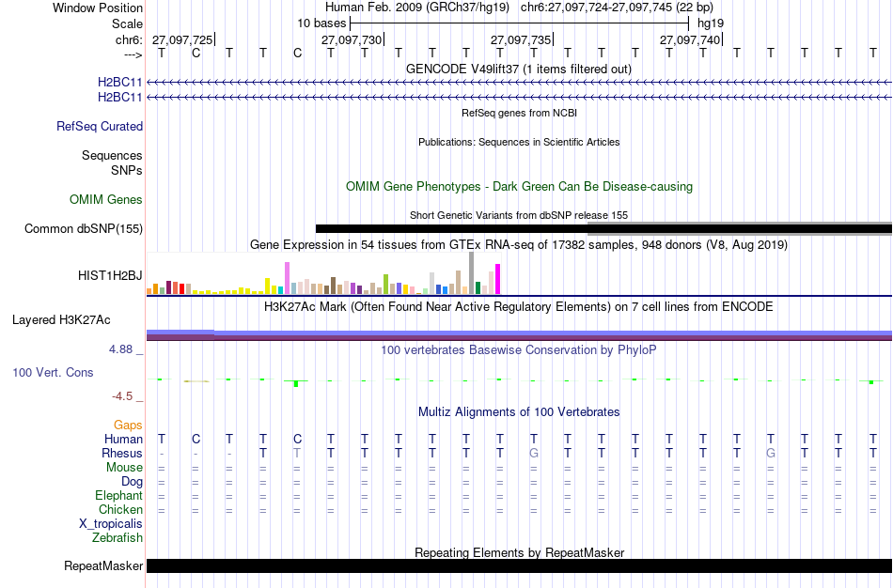The width and height of the screenshot is (893, 588).
Task: Click the HIST1H2BJ expression label
Action: tap(111, 276)
